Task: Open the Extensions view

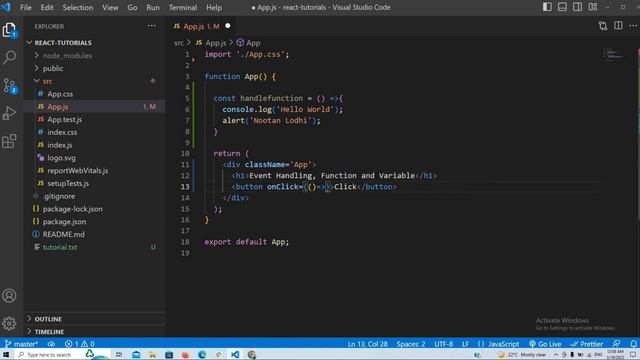Action: [x=9, y=141]
